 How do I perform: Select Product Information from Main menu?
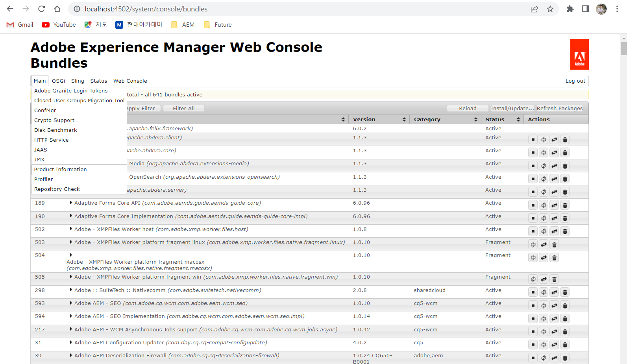[79, 170]
